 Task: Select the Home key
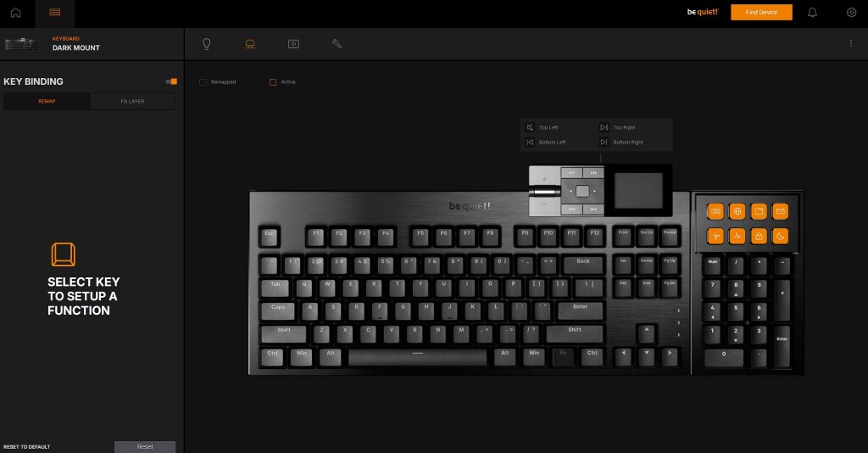[x=647, y=265]
